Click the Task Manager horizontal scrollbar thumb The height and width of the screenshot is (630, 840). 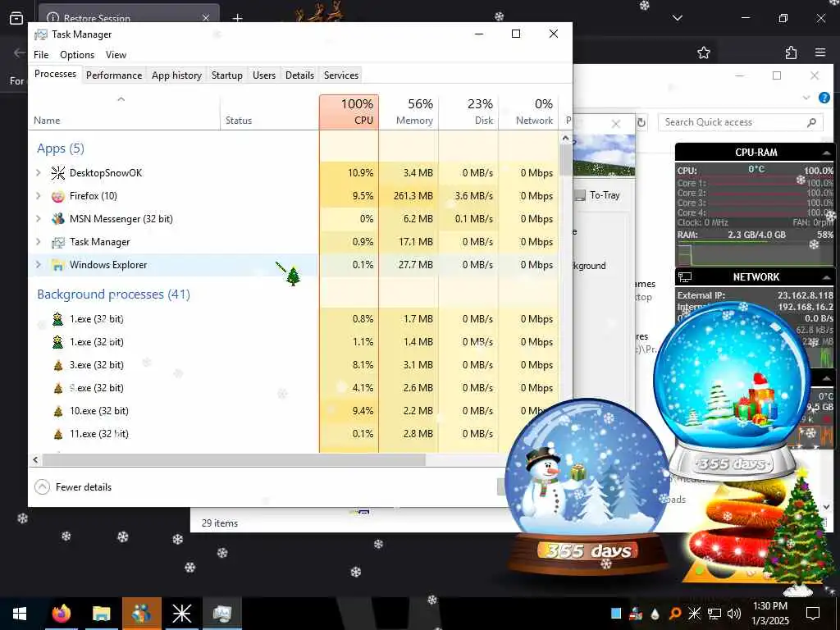click(x=234, y=459)
